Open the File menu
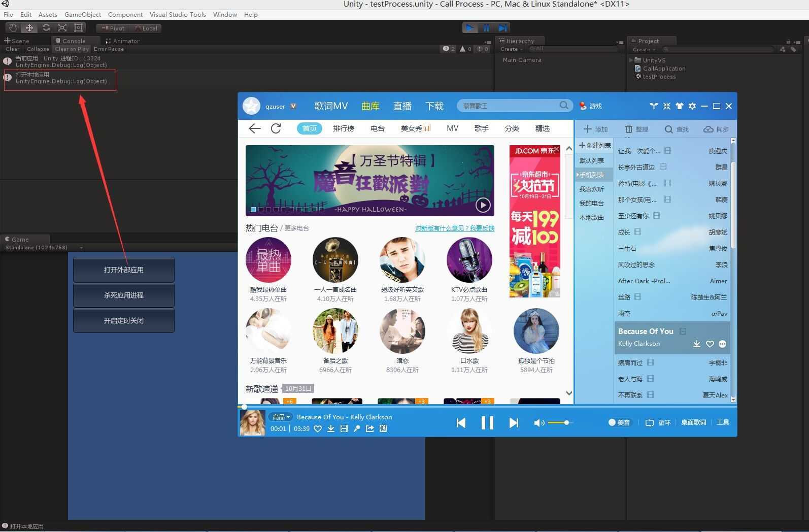 (8, 14)
